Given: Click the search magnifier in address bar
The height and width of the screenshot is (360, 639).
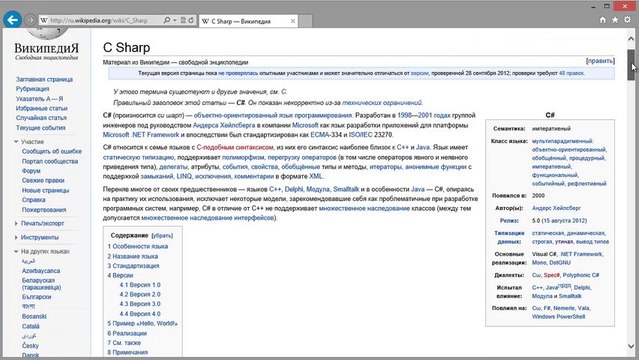Looking at the screenshot, I should point(167,20).
